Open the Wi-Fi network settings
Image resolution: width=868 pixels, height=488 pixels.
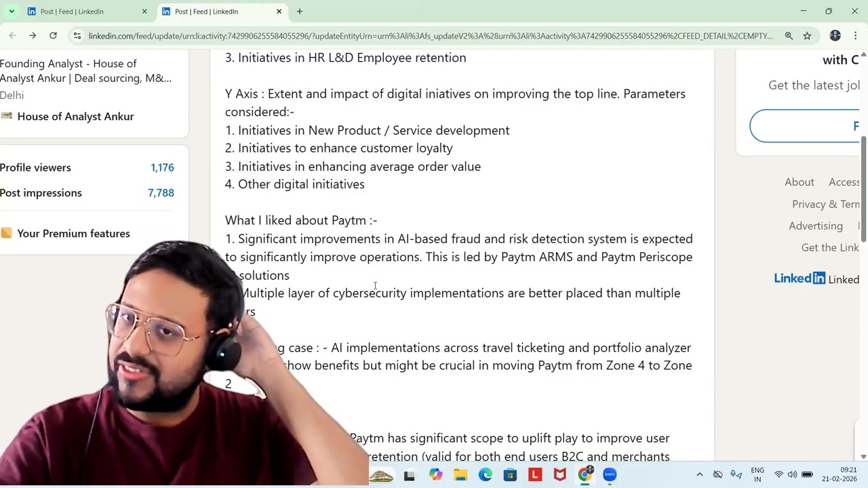(778, 474)
